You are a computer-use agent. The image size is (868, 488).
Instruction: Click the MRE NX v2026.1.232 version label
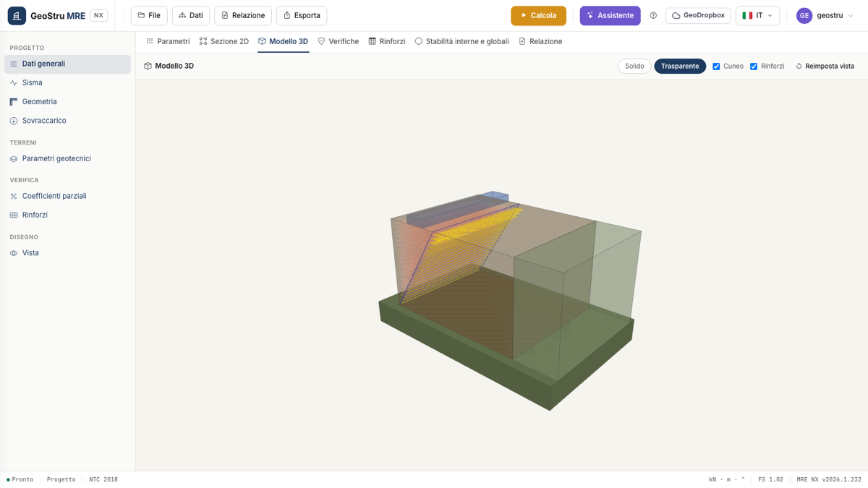(x=829, y=479)
